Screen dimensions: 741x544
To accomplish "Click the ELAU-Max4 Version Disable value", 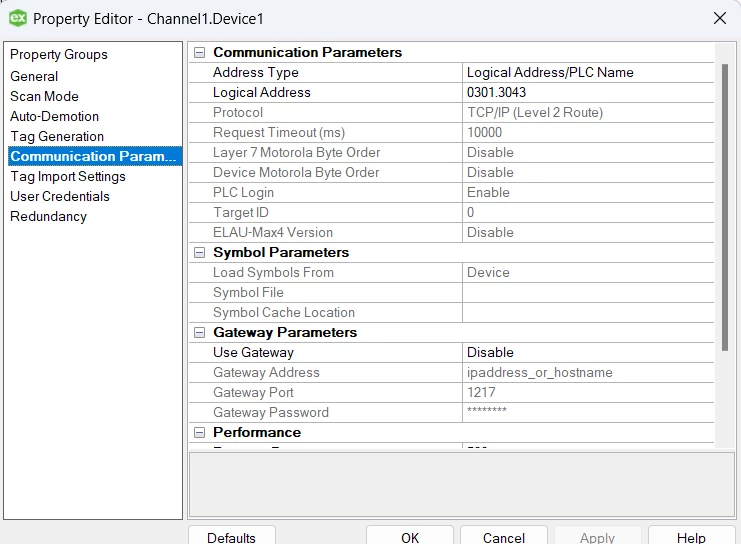I will pos(588,233).
